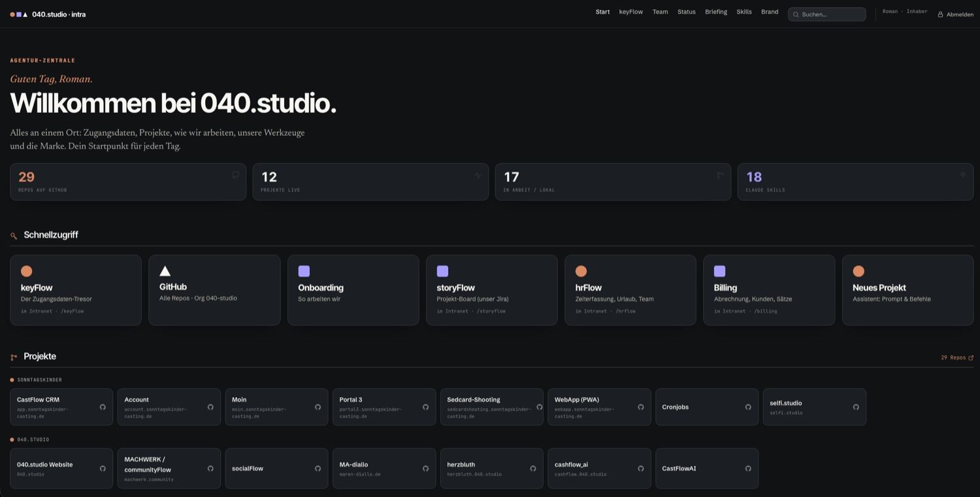980x497 pixels.
Task: Open the 29 Repos external link
Action: (x=957, y=357)
